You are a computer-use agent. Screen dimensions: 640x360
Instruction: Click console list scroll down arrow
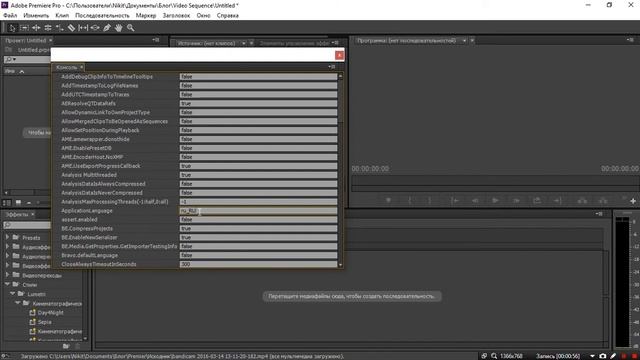click(340, 264)
